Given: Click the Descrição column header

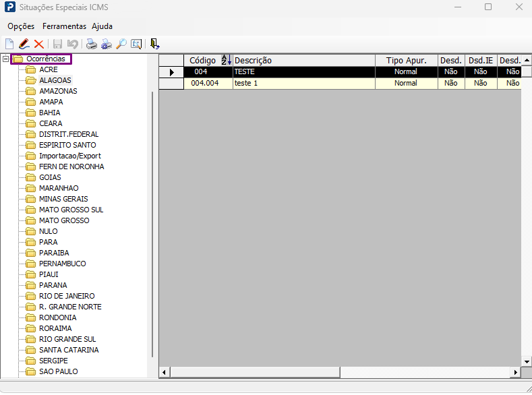Looking at the screenshot, I should (x=304, y=61).
